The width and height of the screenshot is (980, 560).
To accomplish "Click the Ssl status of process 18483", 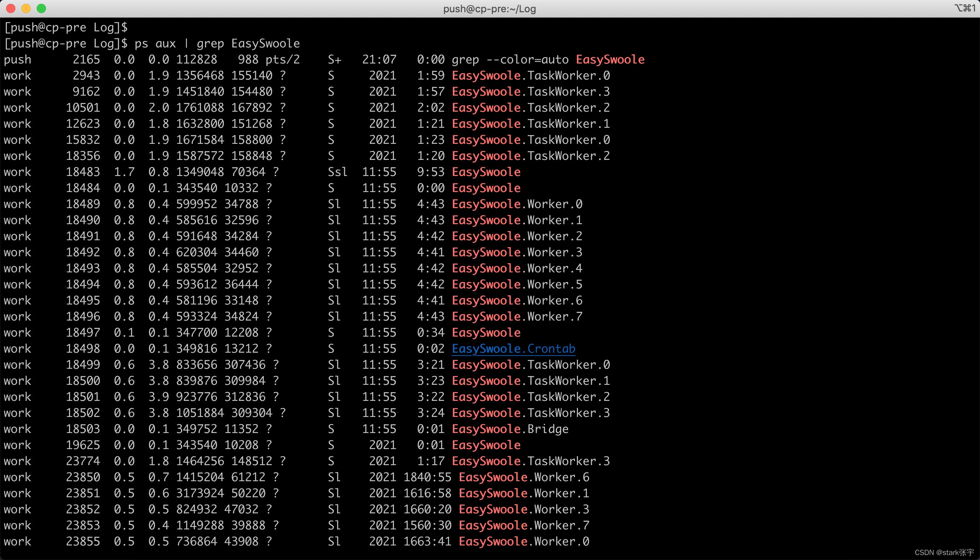I will 337,172.
